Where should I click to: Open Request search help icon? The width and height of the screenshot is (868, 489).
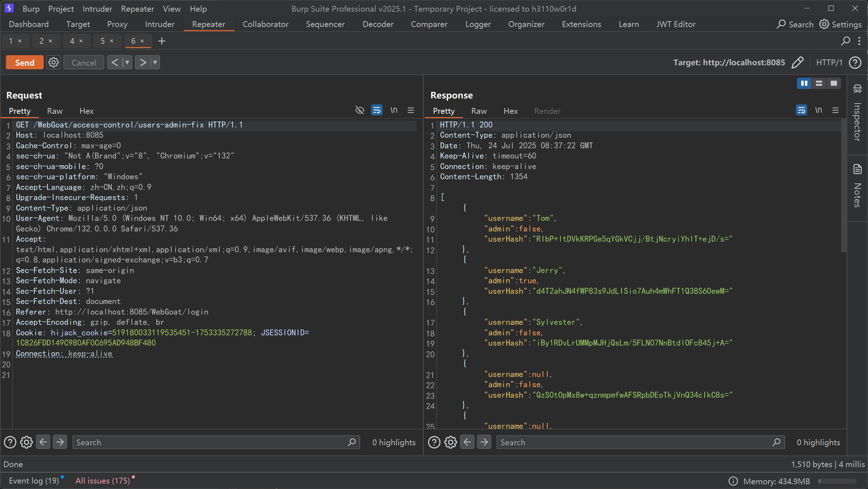(x=10, y=442)
